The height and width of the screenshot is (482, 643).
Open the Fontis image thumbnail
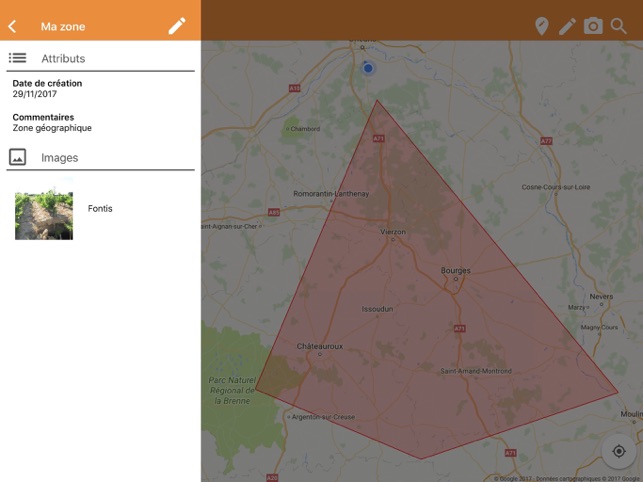44,214
